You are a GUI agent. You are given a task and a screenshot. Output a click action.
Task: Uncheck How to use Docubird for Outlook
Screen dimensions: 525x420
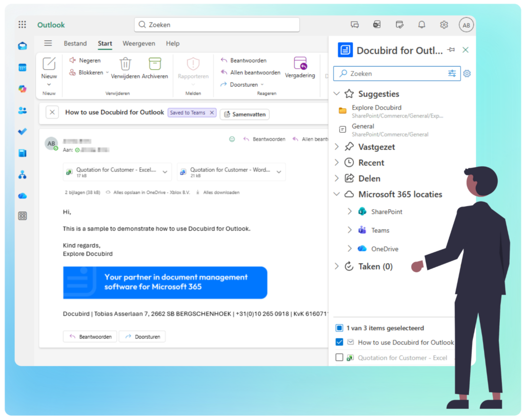(339, 342)
